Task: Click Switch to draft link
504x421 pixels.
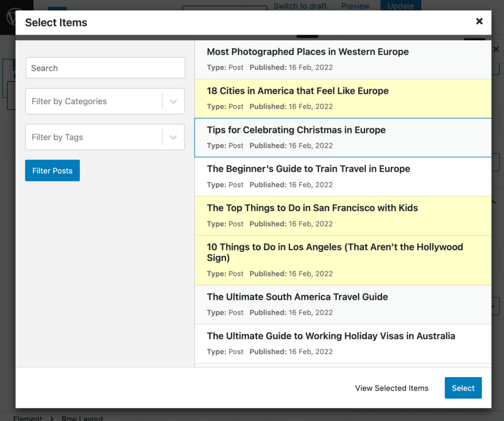Action: [x=300, y=6]
